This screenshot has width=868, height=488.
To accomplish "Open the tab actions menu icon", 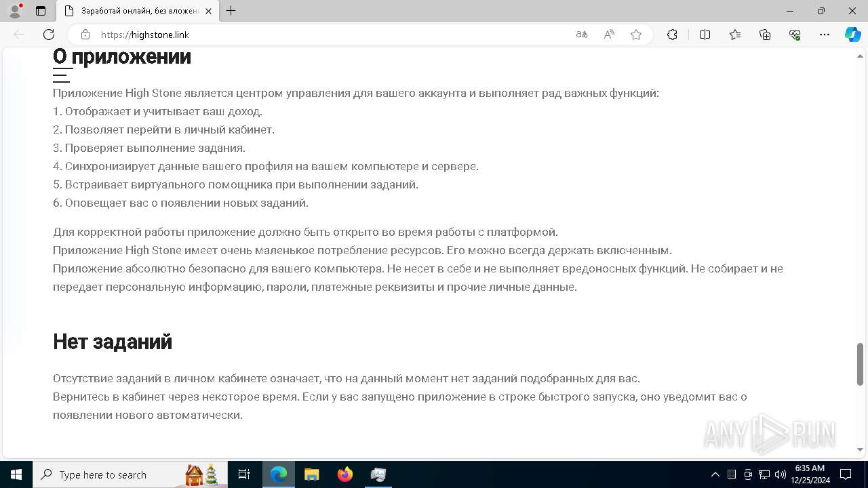I will coord(41,11).
